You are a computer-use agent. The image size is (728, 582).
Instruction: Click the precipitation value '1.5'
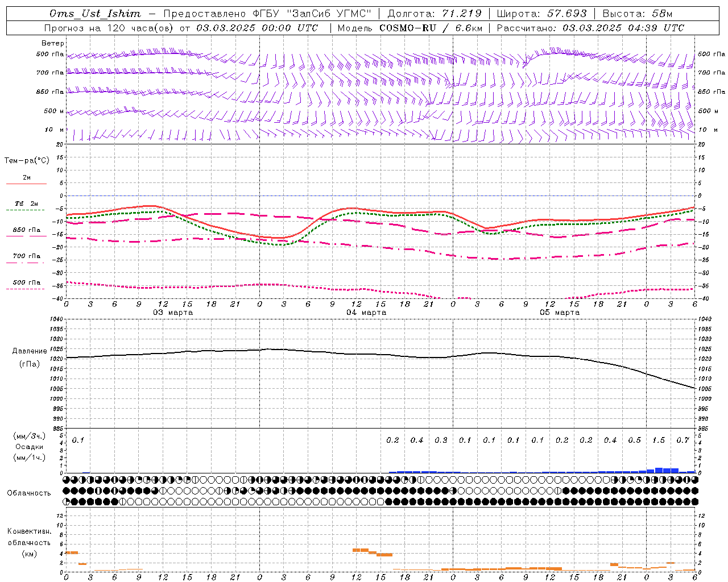click(659, 440)
